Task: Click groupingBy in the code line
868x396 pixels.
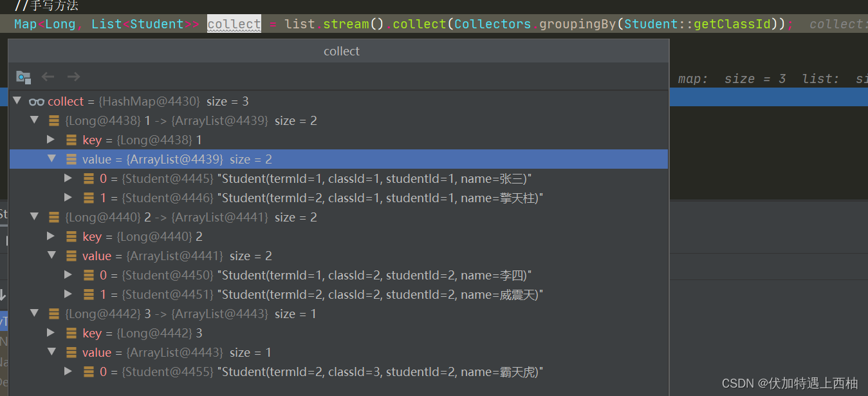Action: 578,24
